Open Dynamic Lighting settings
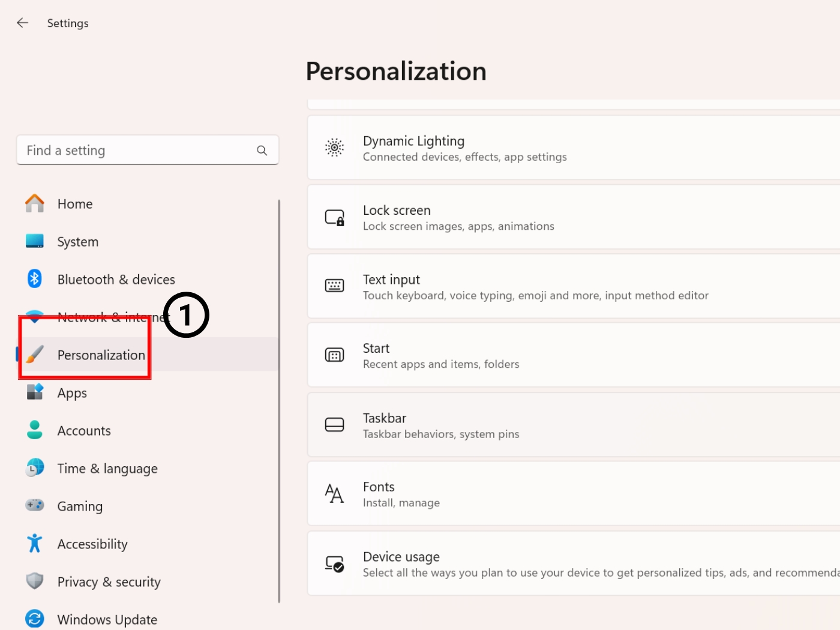The width and height of the screenshot is (840, 630). 574,148
